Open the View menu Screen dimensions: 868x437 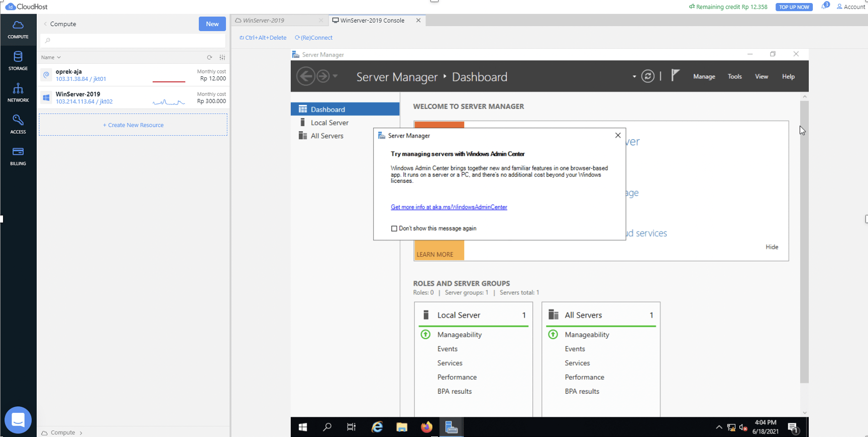click(x=762, y=76)
